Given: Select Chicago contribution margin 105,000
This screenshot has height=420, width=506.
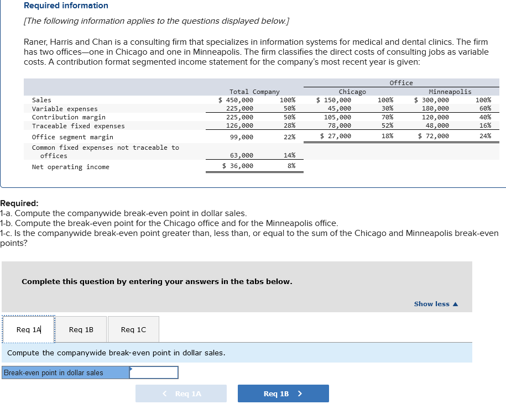Looking at the screenshot, I should point(337,117).
